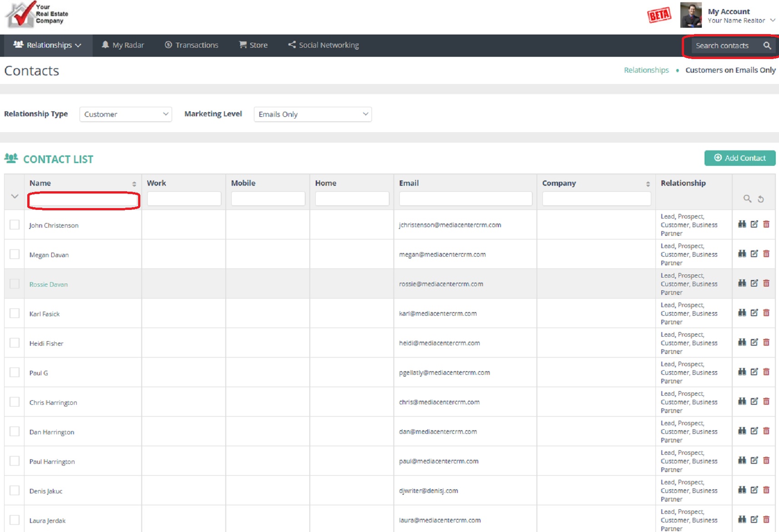Open the Relationship Type dropdown
This screenshot has width=779, height=532.
click(x=125, y=114)
